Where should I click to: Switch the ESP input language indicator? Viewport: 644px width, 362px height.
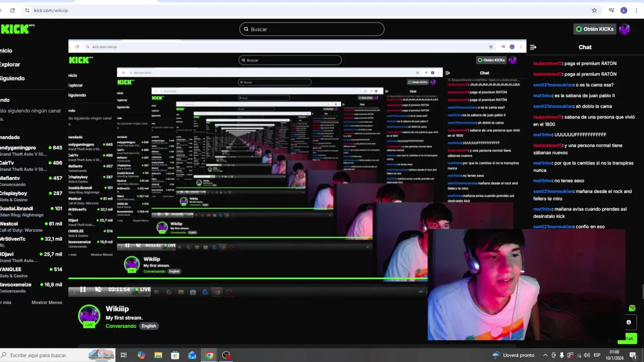597,355
